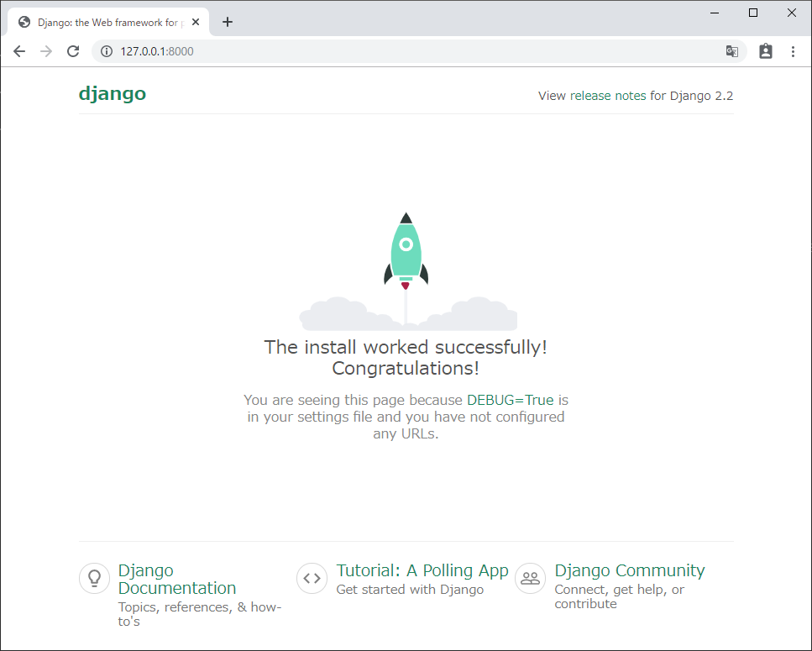Click the forward navigation arrow
The height and width of the screenshot is (651, 812).
pyautogui.click(x=46, y=51)
